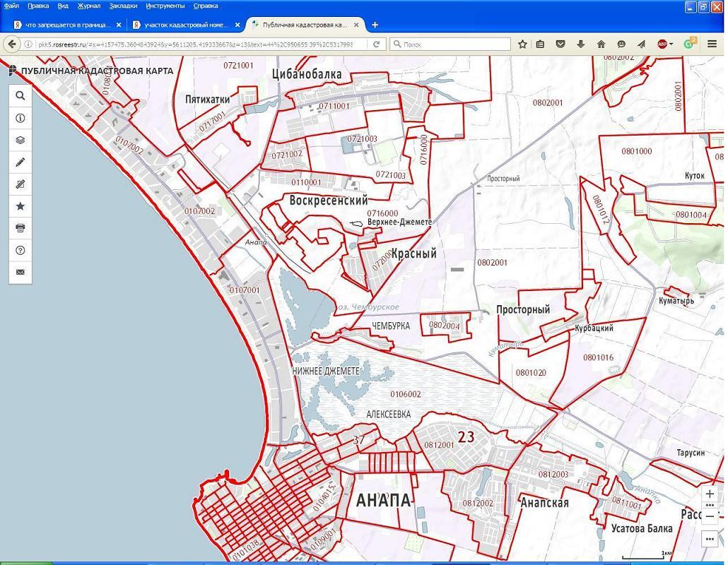Image resolution: width=728 pixels, height=565 pixels.
Task: Open the Инструменты menu
Action: tap(165, 6)
